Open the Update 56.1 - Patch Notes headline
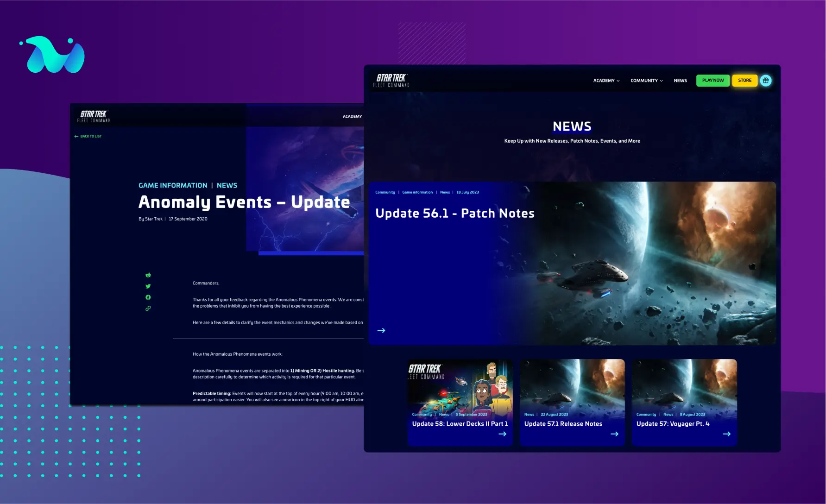The height and width of the screenshot is (504, 826). [455, 214]
